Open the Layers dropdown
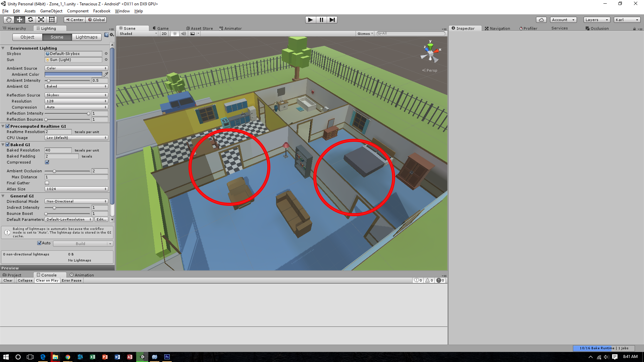 click(596, 20)
